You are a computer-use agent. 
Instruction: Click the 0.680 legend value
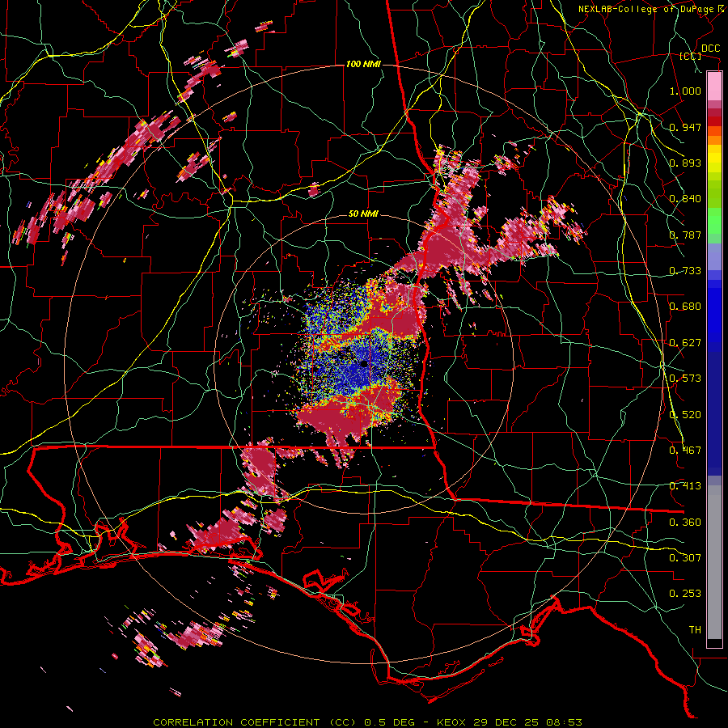click(685, 307)
